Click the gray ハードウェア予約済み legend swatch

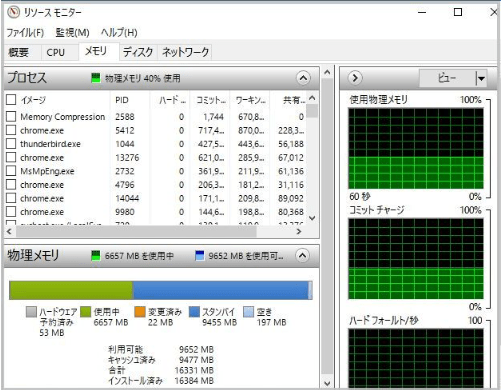tap(31, 312)
